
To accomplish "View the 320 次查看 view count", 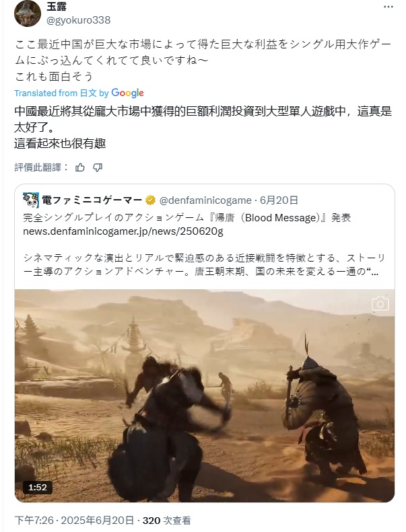I will [166, 520].
